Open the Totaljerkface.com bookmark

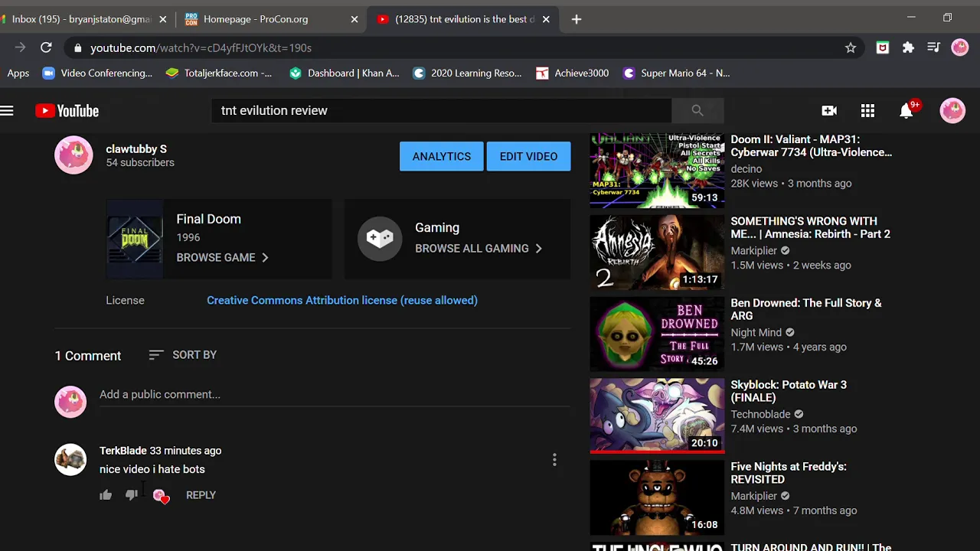[219, 73]
